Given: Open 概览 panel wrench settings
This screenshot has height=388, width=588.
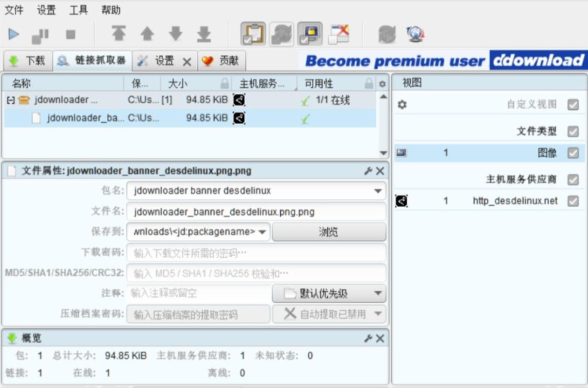Looking at the screenshot, I should tap(368, 338).
